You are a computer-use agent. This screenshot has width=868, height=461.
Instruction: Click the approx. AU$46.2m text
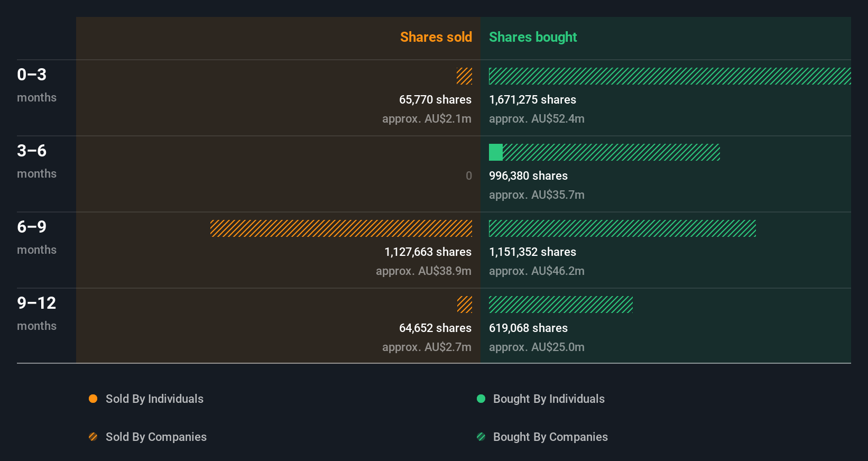coord(537,271)
